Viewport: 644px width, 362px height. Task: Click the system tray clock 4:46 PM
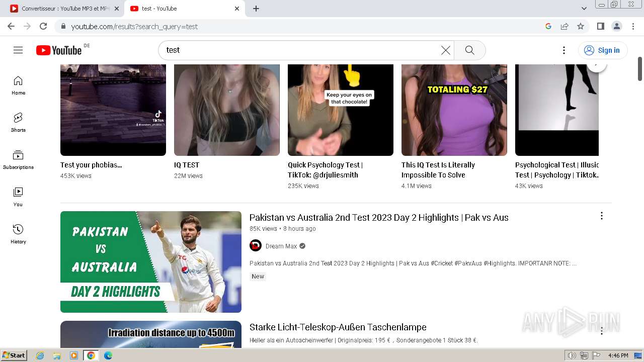point(618,355)
